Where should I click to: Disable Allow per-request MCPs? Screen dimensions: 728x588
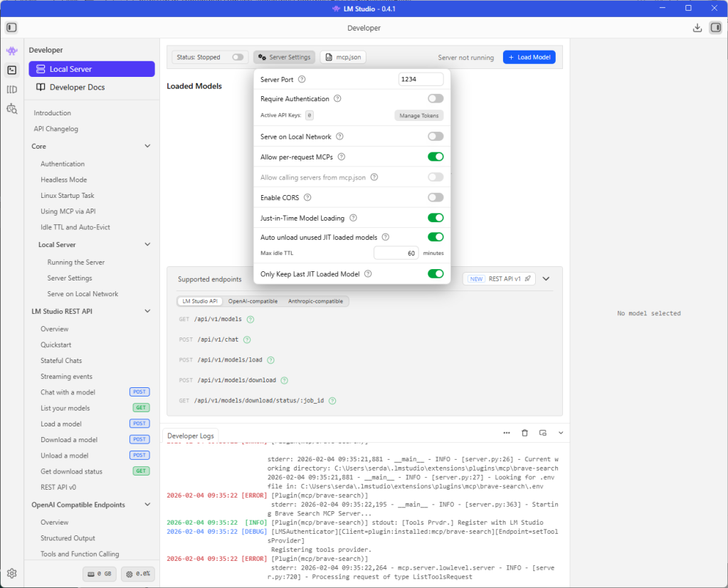435,156
